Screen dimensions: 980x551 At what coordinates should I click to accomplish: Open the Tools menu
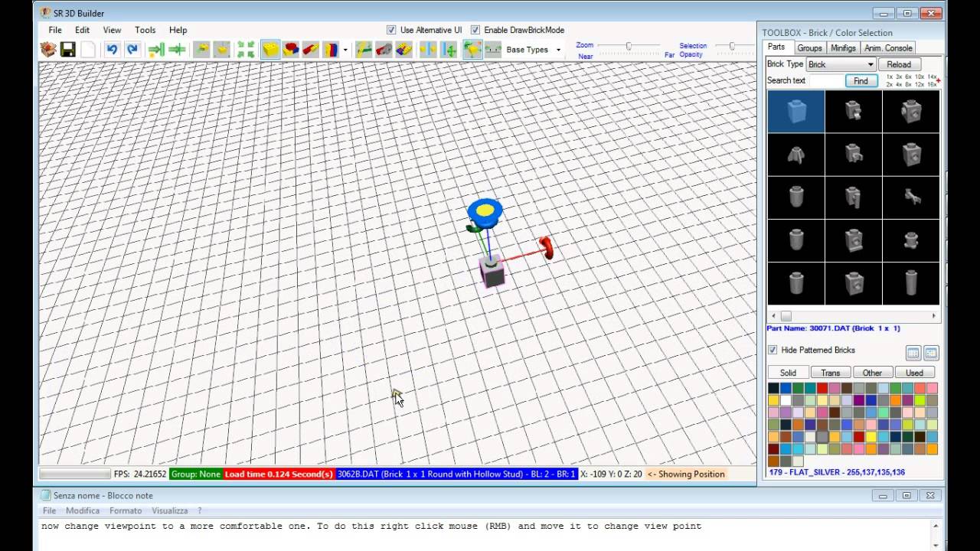pyautogui.click(x=145, y=30)
